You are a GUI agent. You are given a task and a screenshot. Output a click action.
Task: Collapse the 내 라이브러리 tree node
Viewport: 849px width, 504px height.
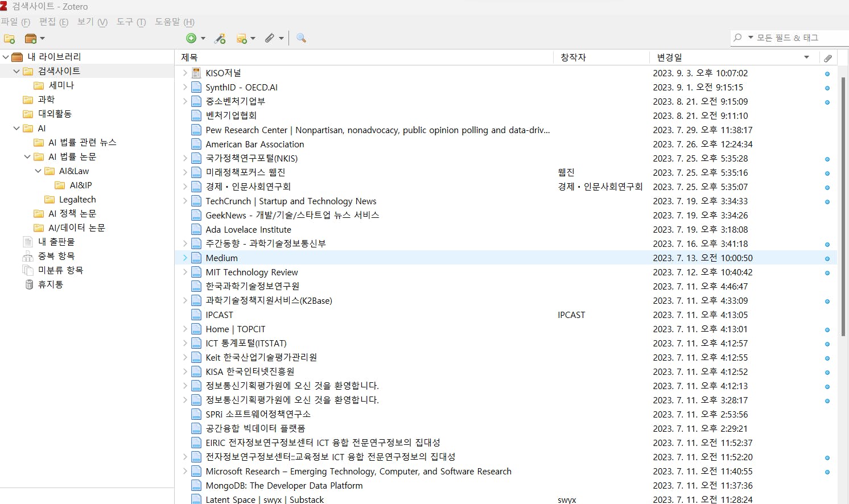pyautogui.click(x=6, y=57)
